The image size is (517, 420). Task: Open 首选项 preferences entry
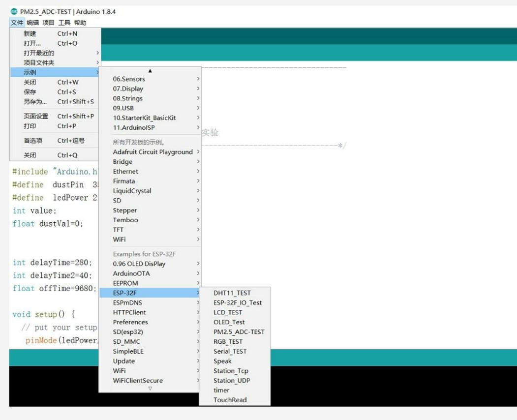55,141
